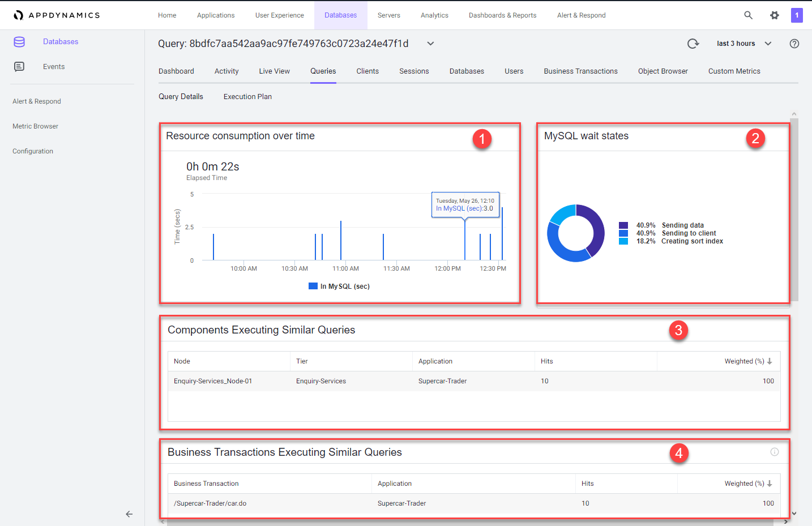Open the last 3 hours time range dropdown
The image size is (812, 526).
(744, 44)
